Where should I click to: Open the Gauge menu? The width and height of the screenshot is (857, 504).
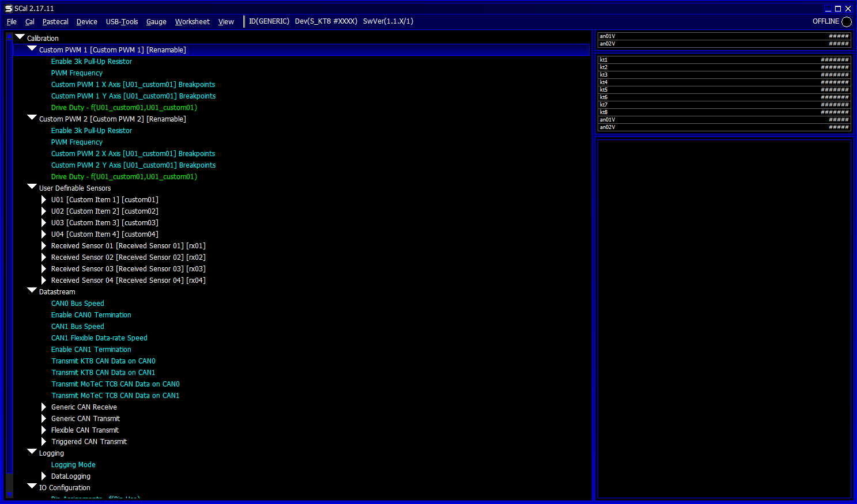[156, 22]
